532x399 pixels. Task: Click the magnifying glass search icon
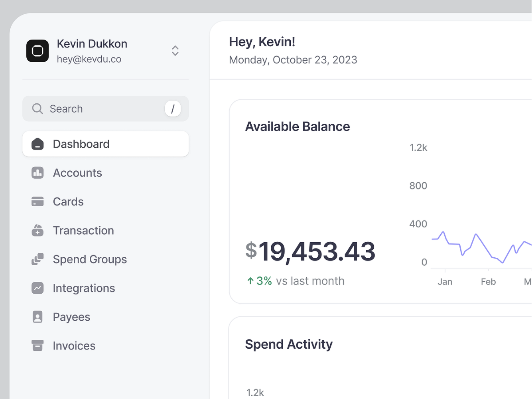coord(37,109)
